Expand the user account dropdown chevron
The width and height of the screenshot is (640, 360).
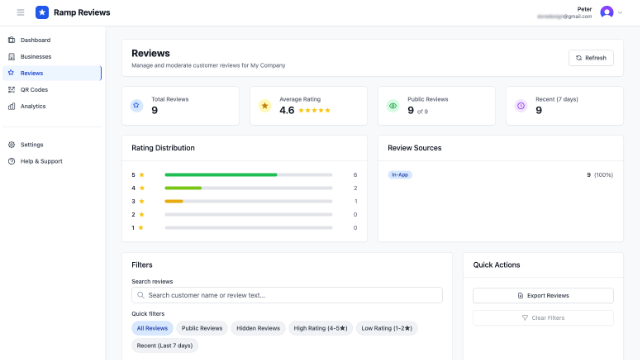click(x=620, y=13)
